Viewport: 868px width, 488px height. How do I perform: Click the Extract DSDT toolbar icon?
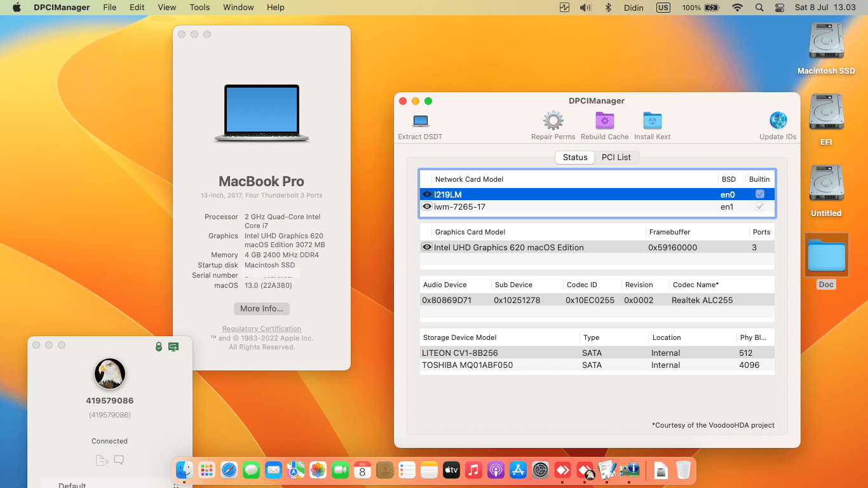coord(420,121)
